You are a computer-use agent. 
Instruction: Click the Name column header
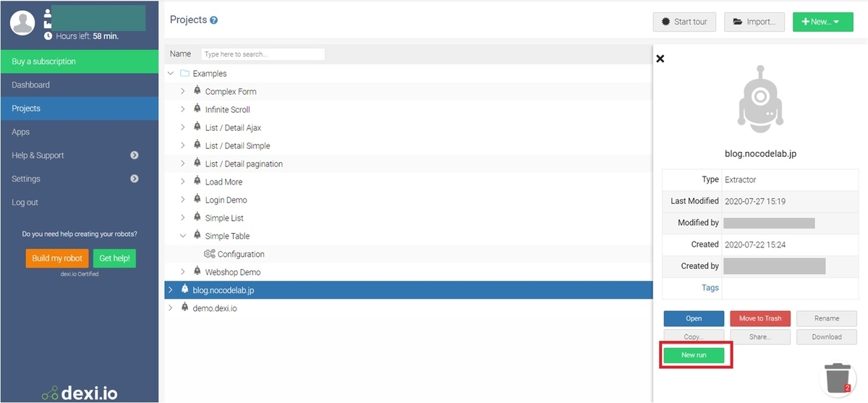tap(180, 54)
